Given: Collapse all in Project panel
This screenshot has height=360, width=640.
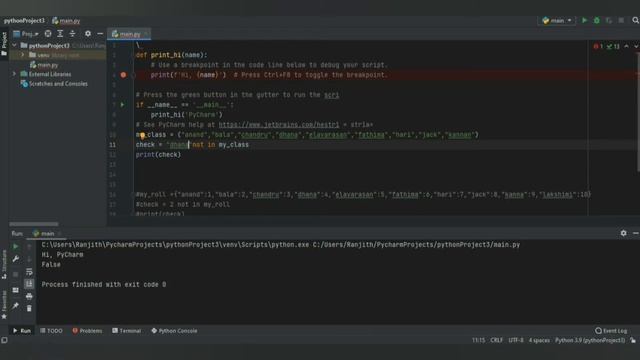Looking at the screenshot, I should 72,34.
